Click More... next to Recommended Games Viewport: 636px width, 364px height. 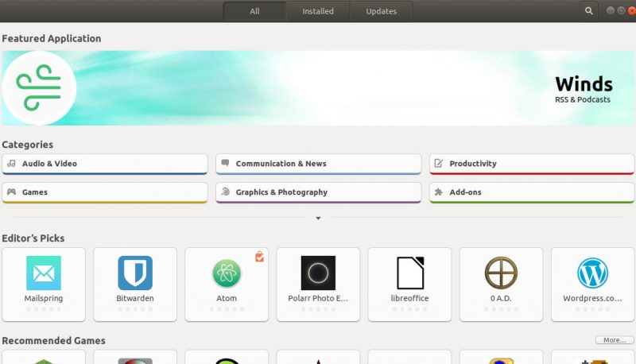tap(615, 340)
